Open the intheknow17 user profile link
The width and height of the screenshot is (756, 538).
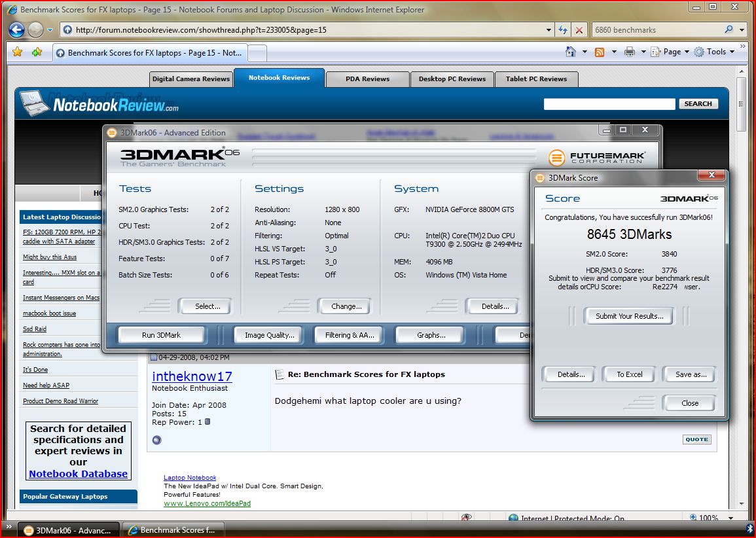pyautogui.click(x=192, y=376)
